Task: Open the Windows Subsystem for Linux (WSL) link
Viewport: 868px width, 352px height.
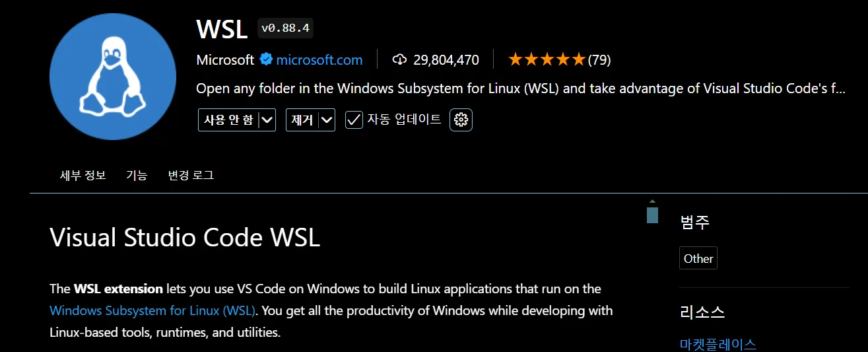Action: click(x=152, y=310)
